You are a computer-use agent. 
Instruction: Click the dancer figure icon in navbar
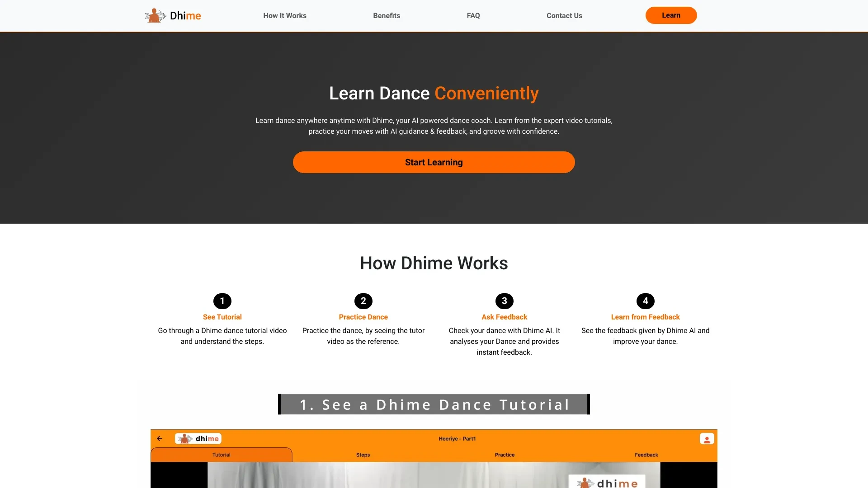[x=154, y=15]
